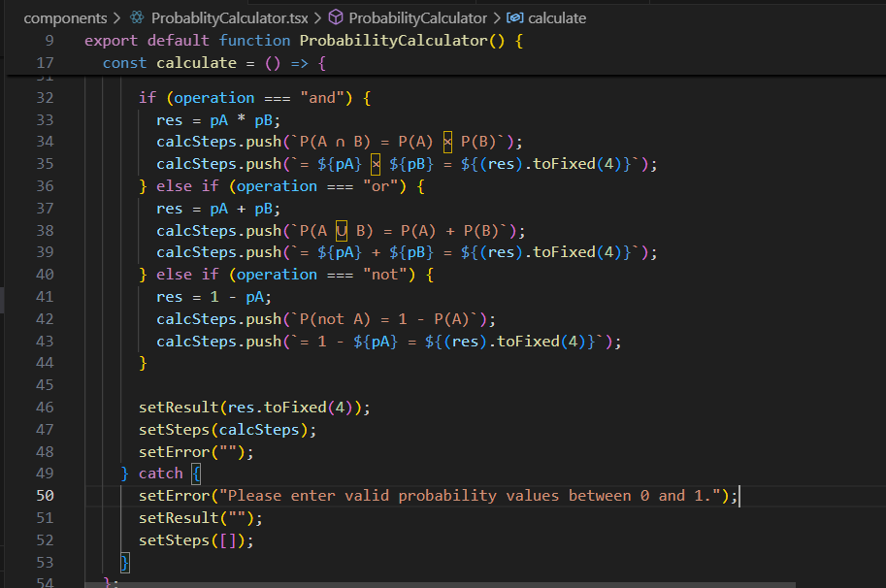Click sticky scroll line number 9
Screen dimensions: 886x588
pyautogui.click(x=49, y=41)
